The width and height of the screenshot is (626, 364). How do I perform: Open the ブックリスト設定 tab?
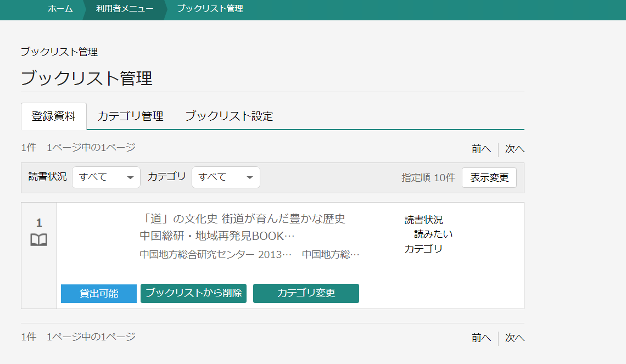[x=229, y=116]
